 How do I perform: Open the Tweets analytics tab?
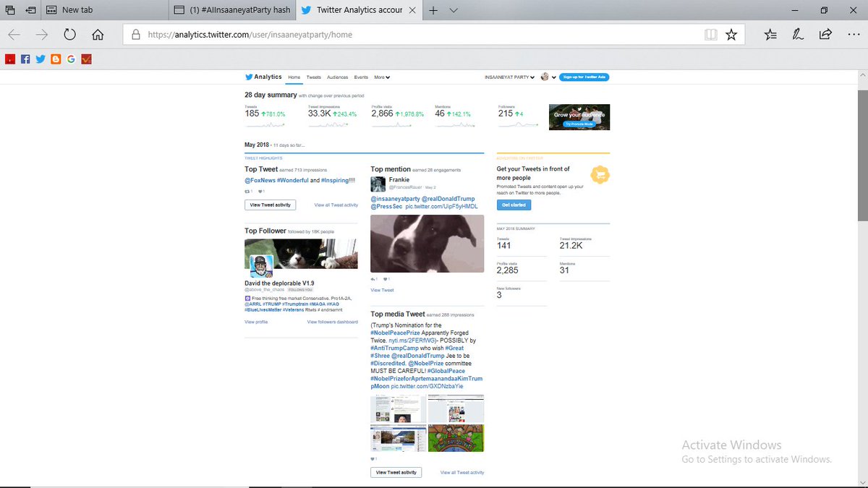[x=313, y=77]
